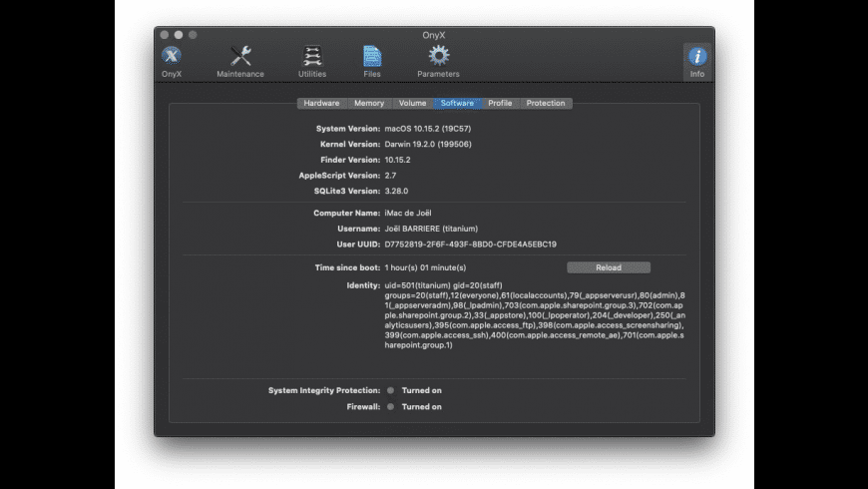Click the Info toolbar icon
Image resolution: width=868 pixels, height=489 pixels.
[697, 58]
